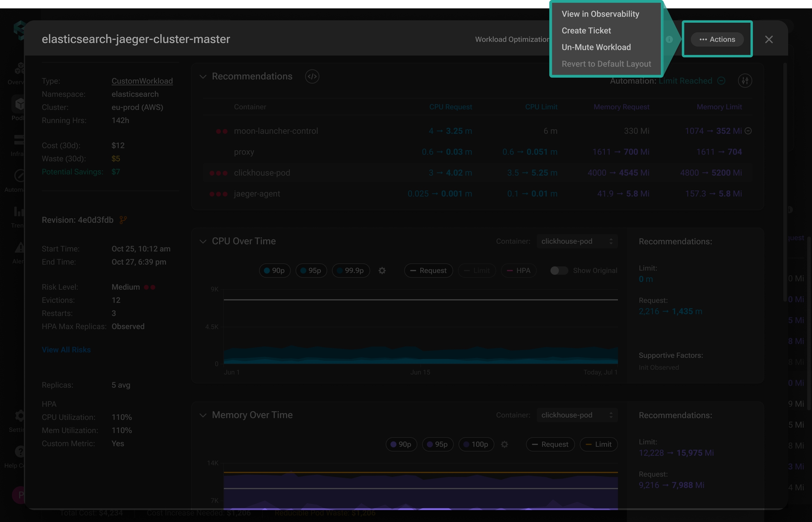The width and height of the screenshot is (812, 522).
Task: Open Memory percentile gear settings
Action: [504, 444]
